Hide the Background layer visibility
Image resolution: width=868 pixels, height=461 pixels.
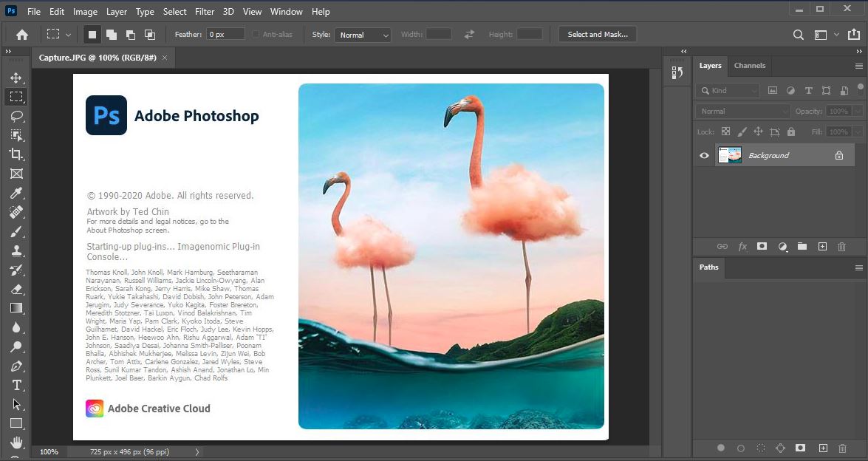(x=704, y=155)
